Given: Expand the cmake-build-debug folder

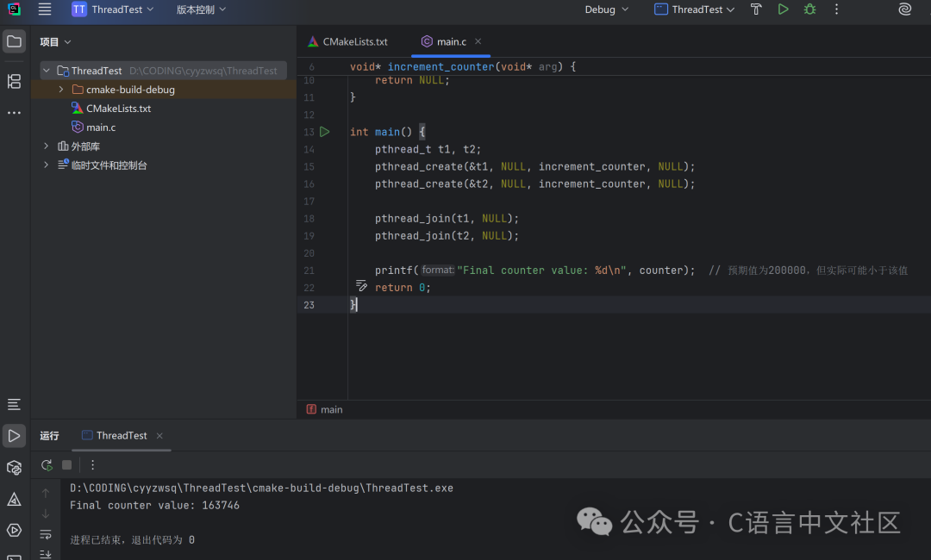Looking at the screenshot, I should click(60, 90).
